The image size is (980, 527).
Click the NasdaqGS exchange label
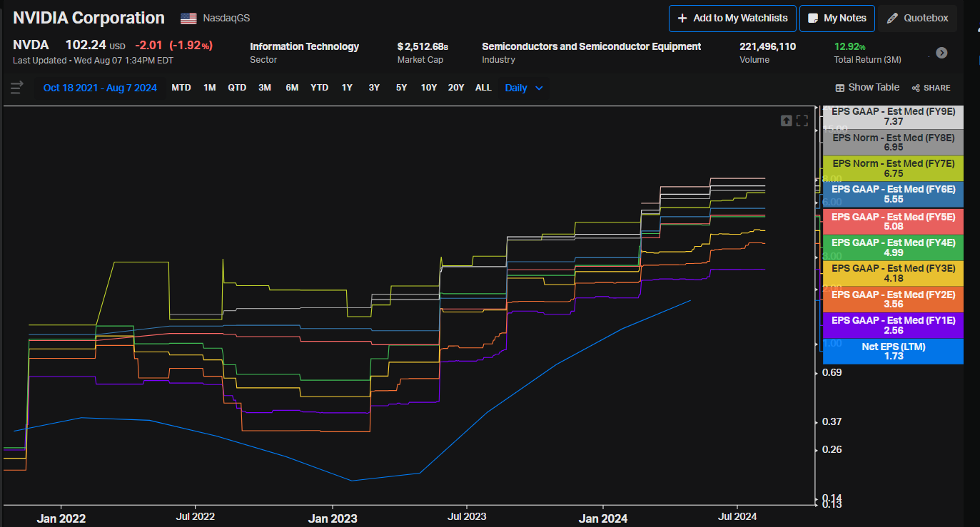click(x=226, y=18)
